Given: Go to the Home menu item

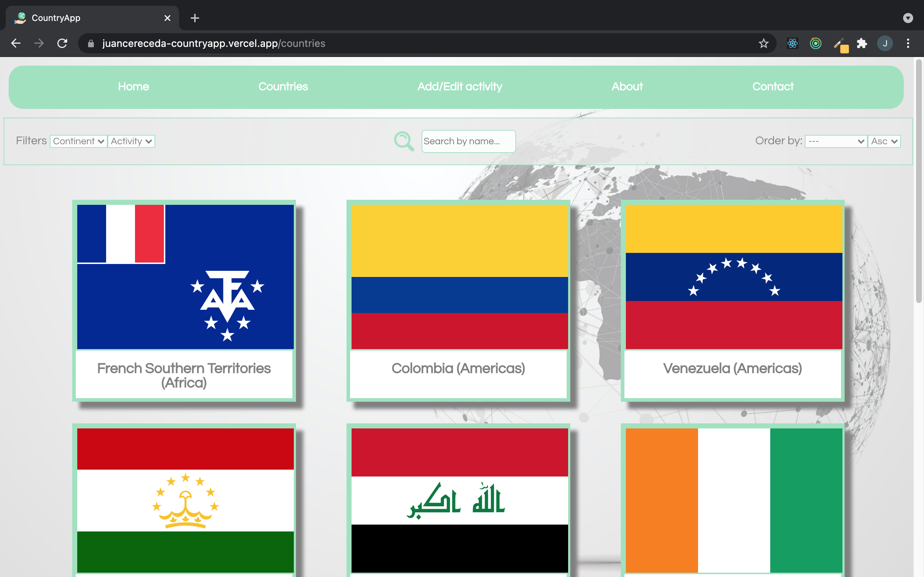Looking at the screenshot, I should point(133,87).
